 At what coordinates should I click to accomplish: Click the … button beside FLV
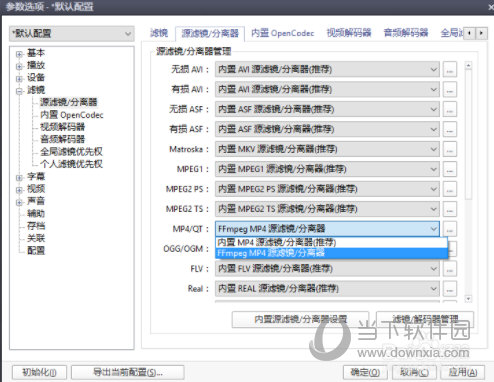click(450, 268)
